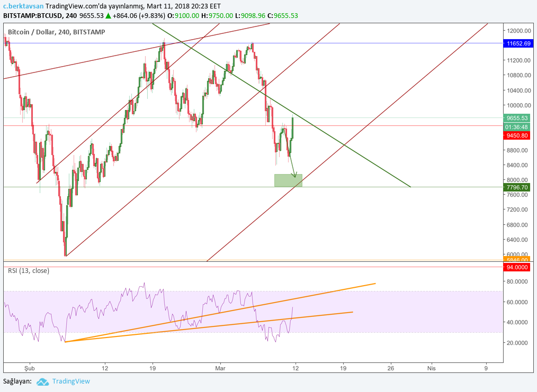Select the green 7796.70 price label
537x392 pixels.
(x=517, y=187)
